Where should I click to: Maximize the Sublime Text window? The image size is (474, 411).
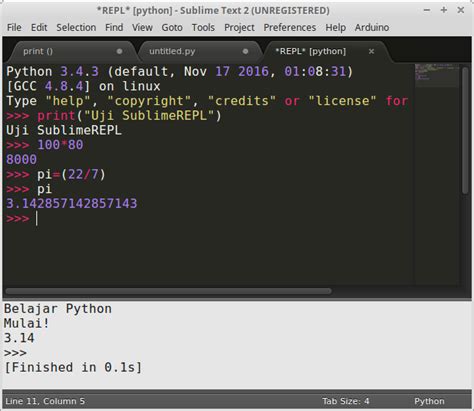(x=444, y=10)
